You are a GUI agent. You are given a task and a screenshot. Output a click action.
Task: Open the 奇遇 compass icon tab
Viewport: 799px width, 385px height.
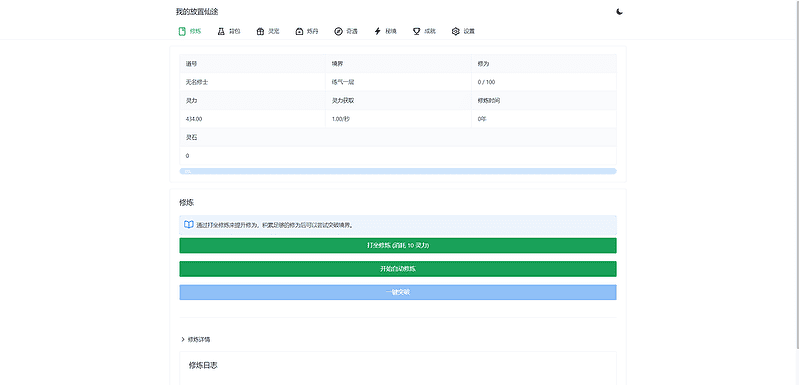338,31
